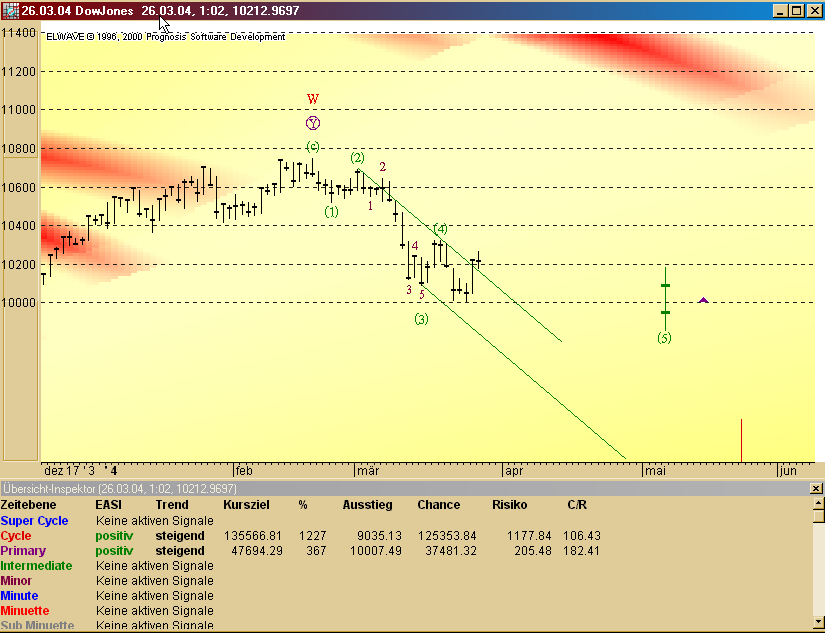The height and width of the screenshot is (633, 825).
Task: Click the Cycle chance value 125353.84
Action: coord(447,536)
